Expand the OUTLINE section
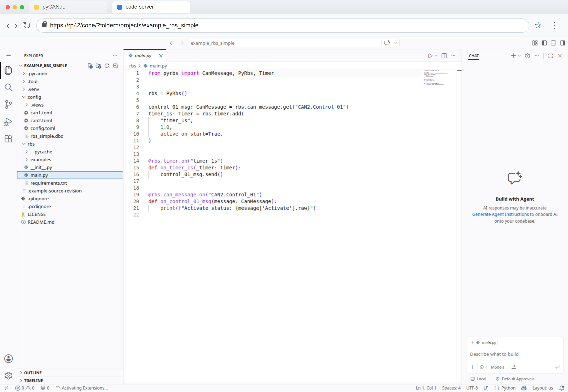This screenshot has width=568, height=392. [x=70, y=373]
